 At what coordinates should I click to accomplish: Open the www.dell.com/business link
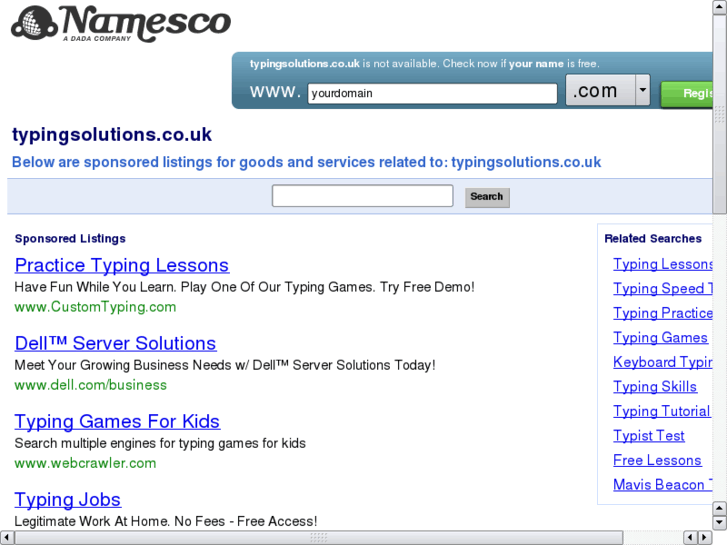pyautogui.click(x=90, y=385)
